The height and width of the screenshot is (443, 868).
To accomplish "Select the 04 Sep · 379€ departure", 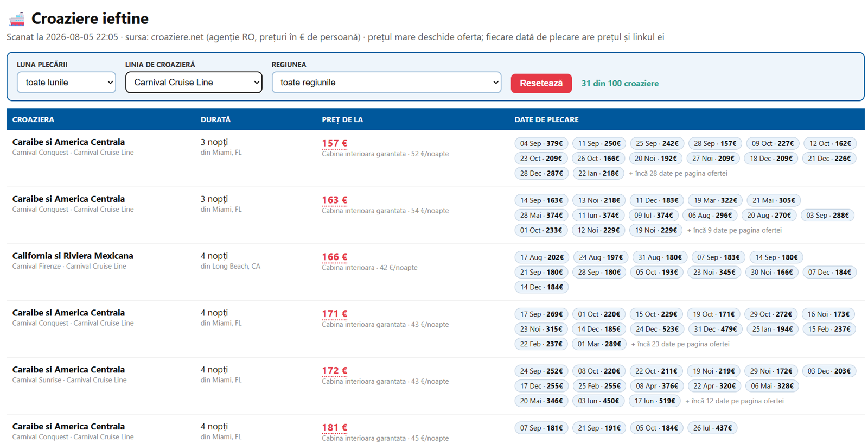I will 541,143.
